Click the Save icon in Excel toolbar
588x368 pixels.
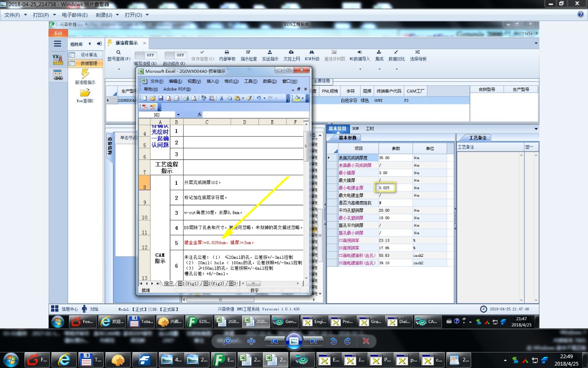[160, 98]
